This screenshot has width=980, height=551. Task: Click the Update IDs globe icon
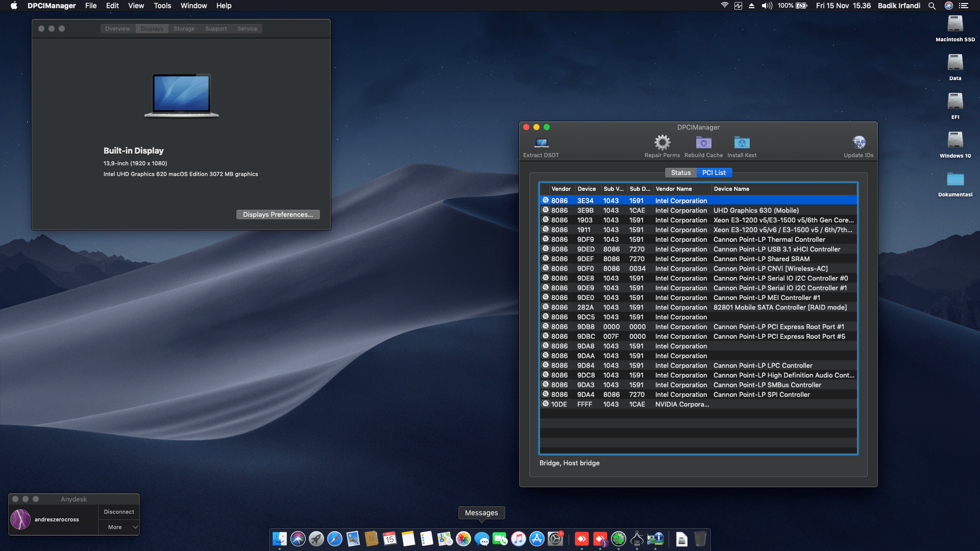(858, 143)
